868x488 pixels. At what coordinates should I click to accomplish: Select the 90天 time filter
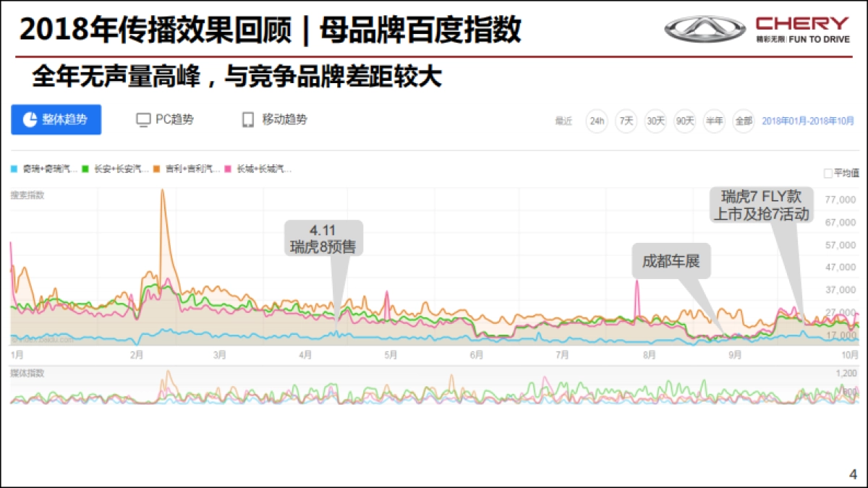coord(684,121)
